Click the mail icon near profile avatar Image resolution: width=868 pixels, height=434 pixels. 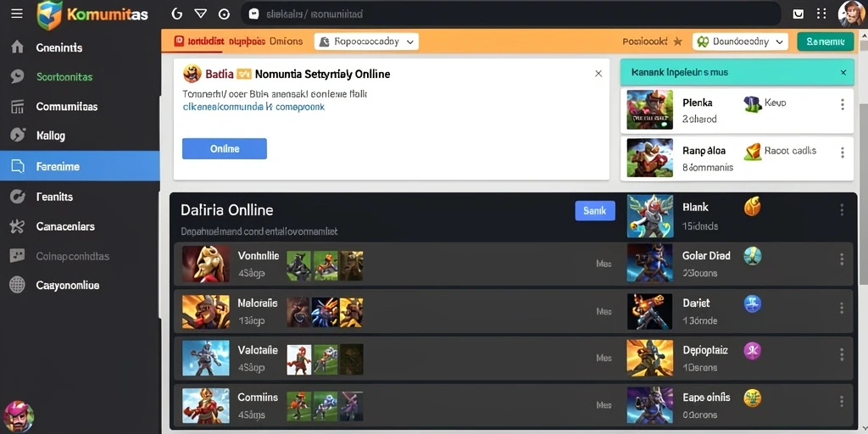click(x=798, y=14)
